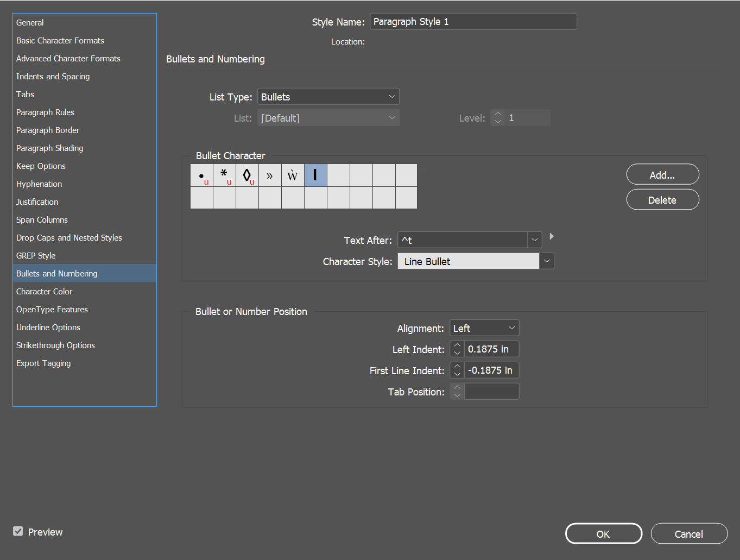Decrease First Line Indent with down arrow
The image size is (740, 560).
coord(457,374)
